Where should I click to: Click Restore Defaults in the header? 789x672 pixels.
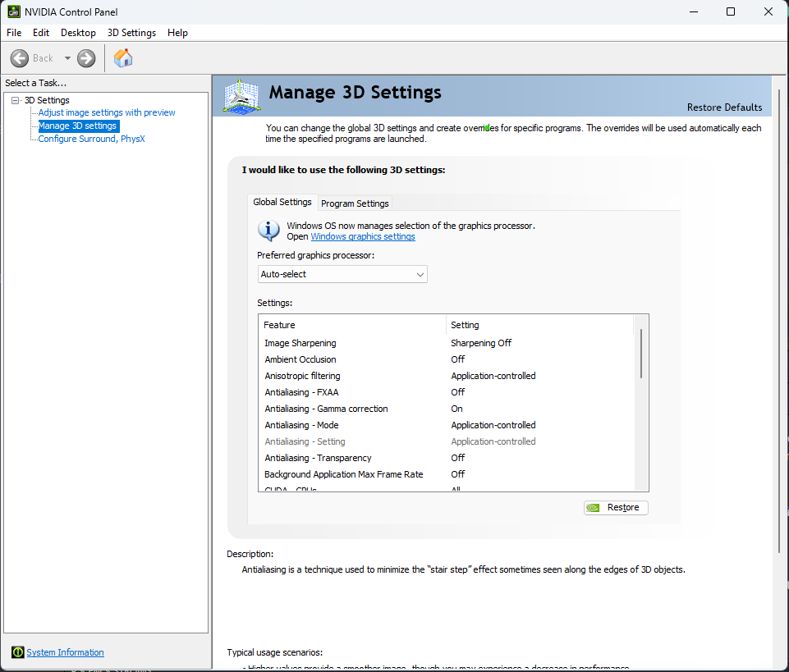click(724, 107)
